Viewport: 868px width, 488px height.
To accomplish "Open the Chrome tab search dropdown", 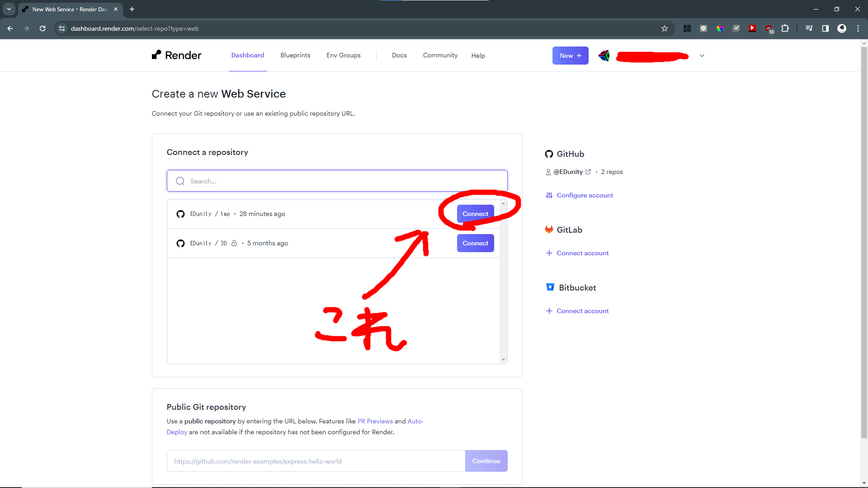I will tap(9, 9).
